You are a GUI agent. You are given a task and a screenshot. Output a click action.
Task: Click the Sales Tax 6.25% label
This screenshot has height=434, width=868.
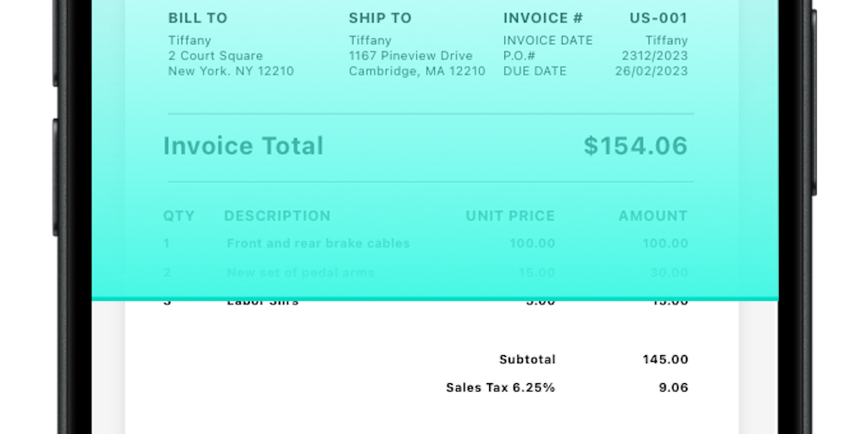pos(500,387)
